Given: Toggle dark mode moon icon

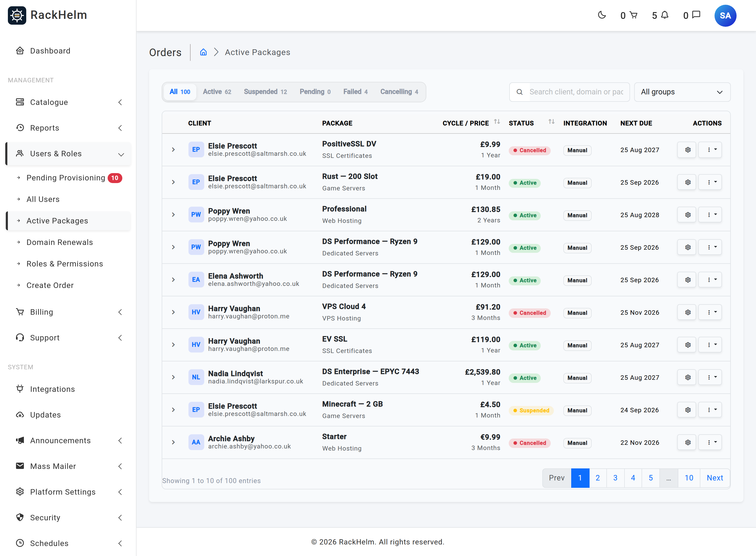Looking at the screenshot, I should pos(602,15).
